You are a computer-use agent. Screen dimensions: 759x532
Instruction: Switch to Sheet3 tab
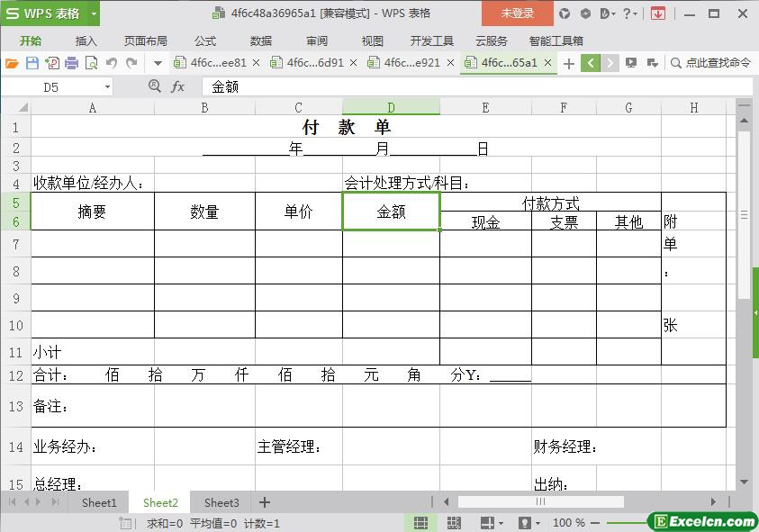click(x=221, y=503)
